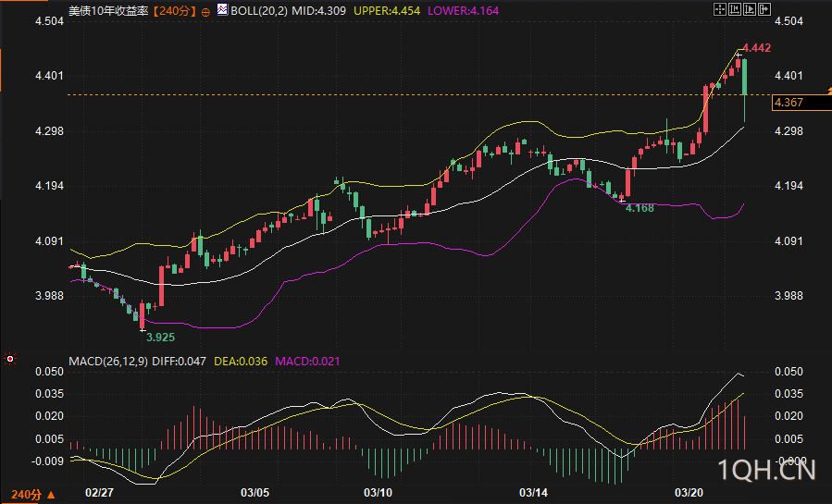Click the DEA:0.036 value
This screenshot has width=832, height=504.
pos(241,362)
